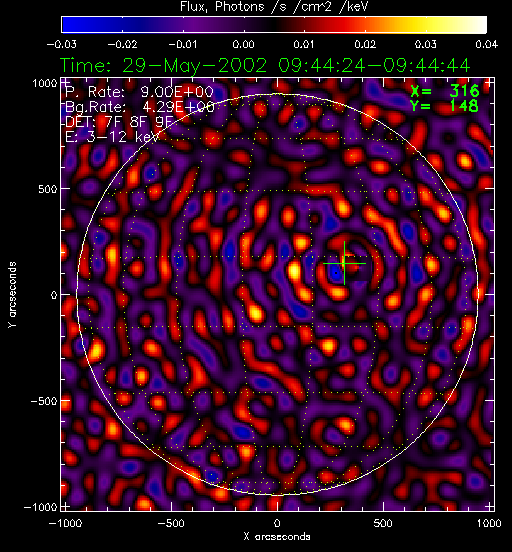This screenshot has width=512, height=552.
Task: Click the -500 label on Y axis
Action: pyautogui.click(x=44, y=401)
